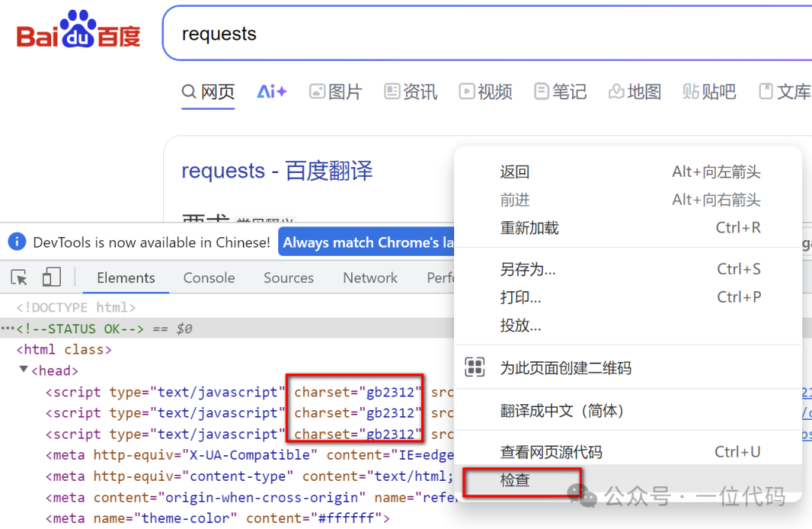Screen dimensions: 812x529
Task: Open the 文库 tab
Action: pyautogui.click(x=784, y=92)
